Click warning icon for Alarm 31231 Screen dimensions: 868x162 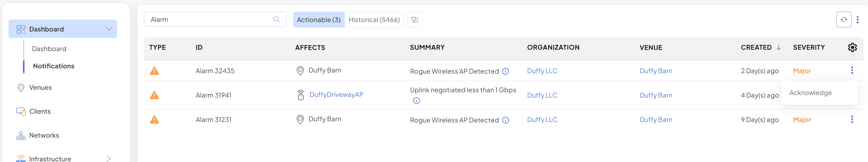(x=154, y=120)
